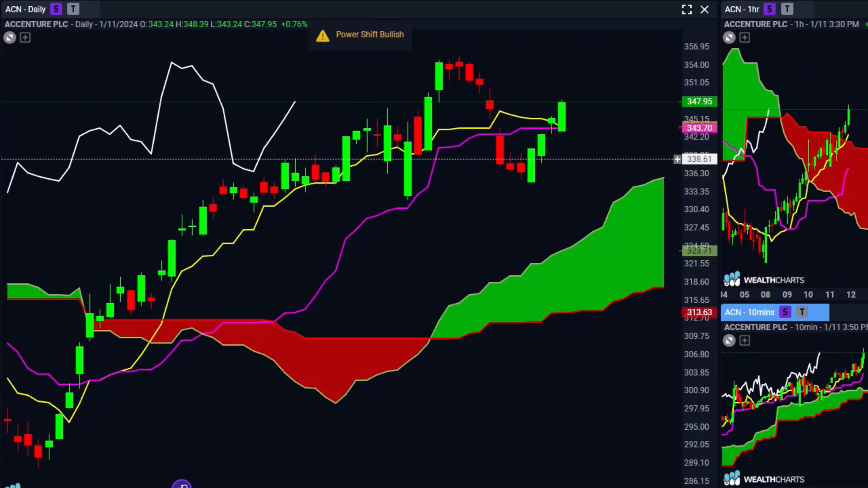
Task: Click the 286.15 axis price label
Action: point(696,481)
